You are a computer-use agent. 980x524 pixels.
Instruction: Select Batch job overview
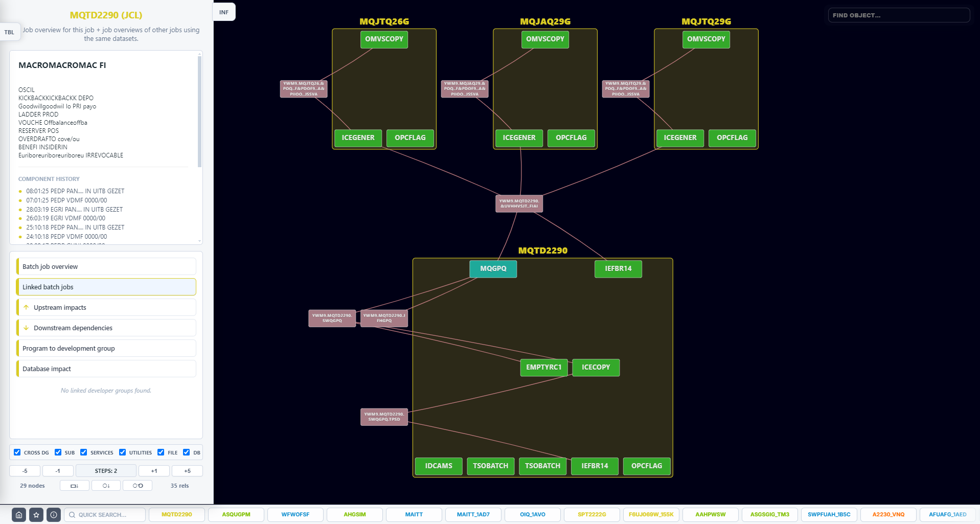point(106,266)
